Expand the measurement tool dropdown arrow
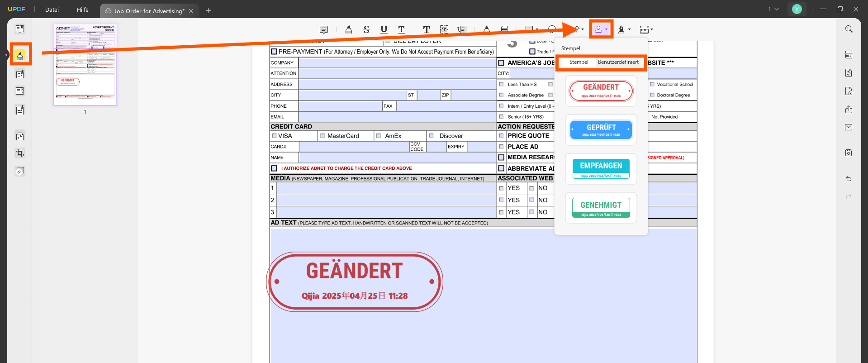Viewport: 868px width, 363px height. click(652, 29)
